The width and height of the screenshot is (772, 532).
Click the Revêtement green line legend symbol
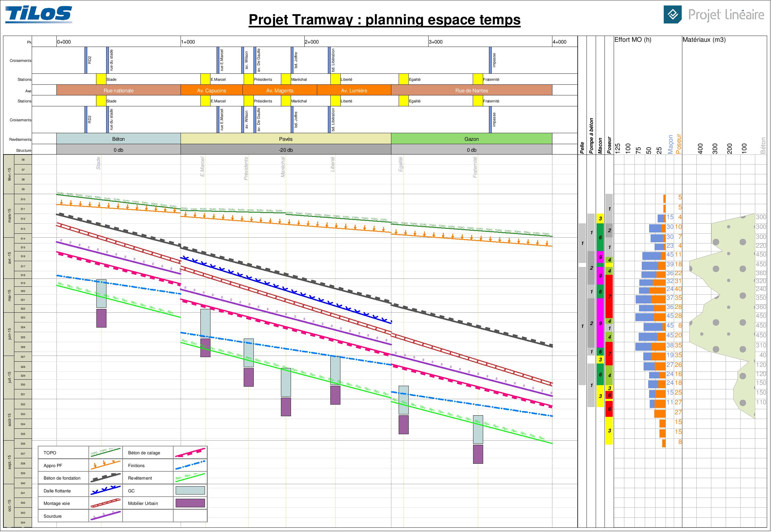point(190,478)
